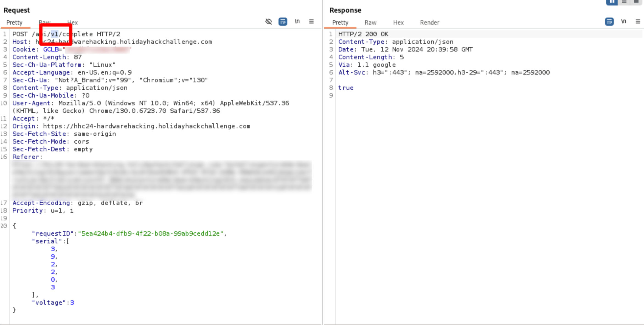This screenshot has width=644, height=325.
Task: Switch to Request Hex tab
Action: 74,23
